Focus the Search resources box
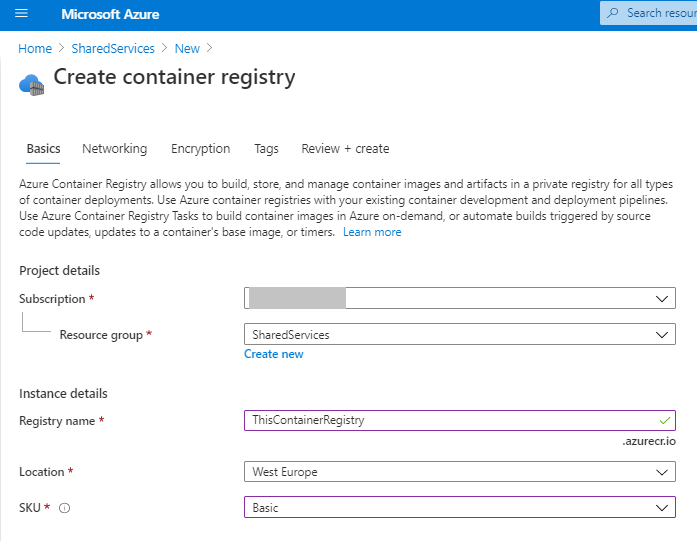Viewport: 697px width, 541px height. tap(649, 13)
